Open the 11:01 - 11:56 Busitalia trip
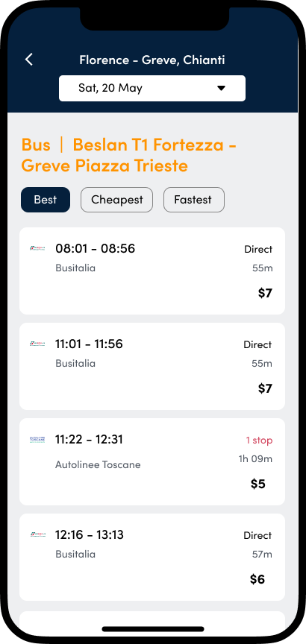Viewport: 306px width, 644px height. [152, 367]
